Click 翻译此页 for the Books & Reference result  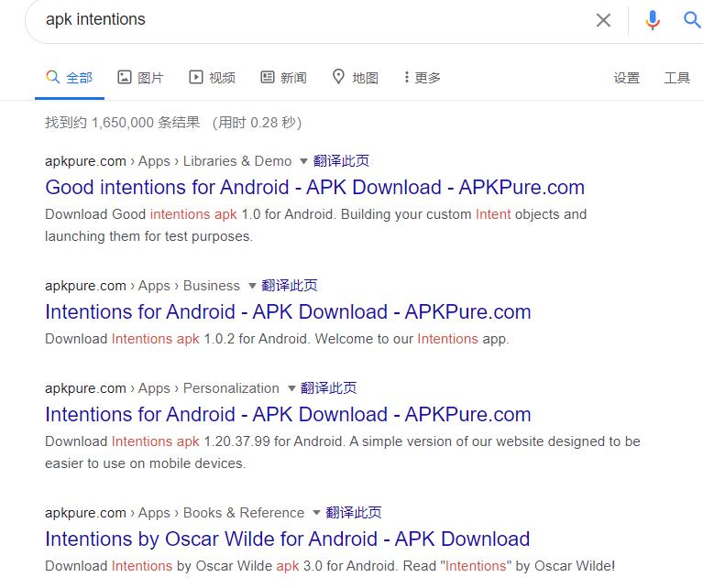click(x=354, y=513)
